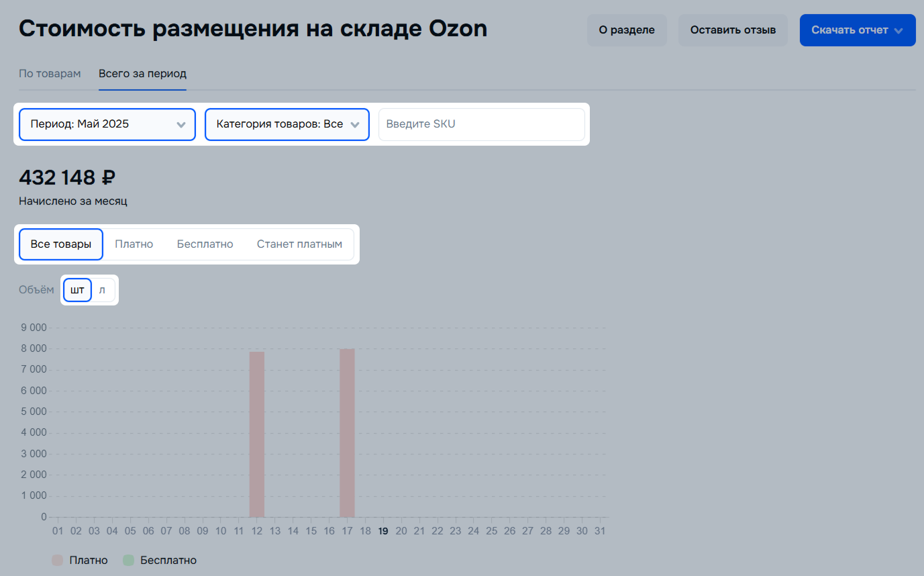Click the 'Оставить отзыв' button

point(733,30)
